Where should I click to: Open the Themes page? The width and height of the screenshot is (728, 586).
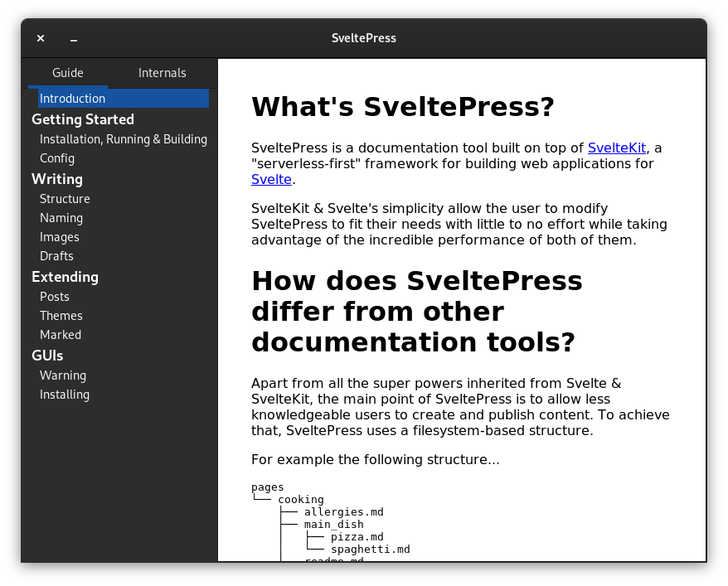tap(61, 316)
